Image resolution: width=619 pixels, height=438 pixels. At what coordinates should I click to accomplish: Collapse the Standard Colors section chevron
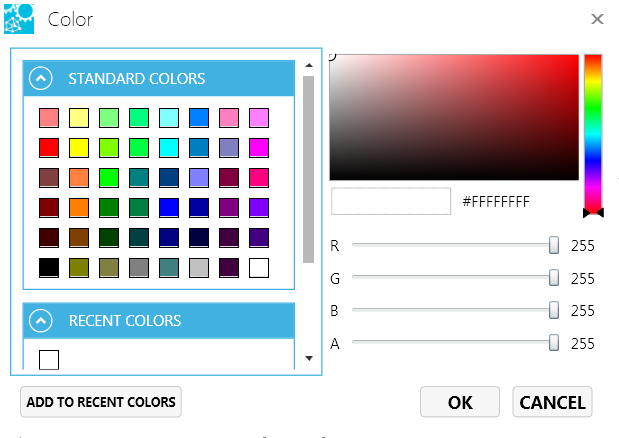click(x=41, y=79)
